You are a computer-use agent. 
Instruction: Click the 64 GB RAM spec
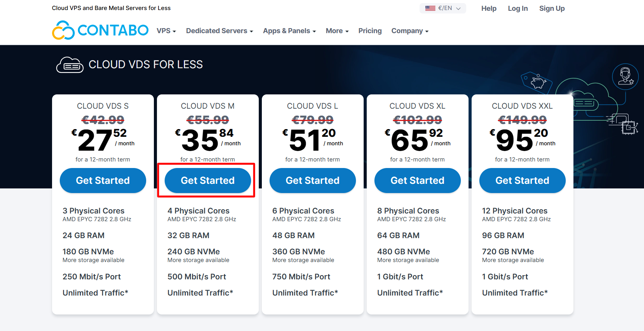(398, 235)
